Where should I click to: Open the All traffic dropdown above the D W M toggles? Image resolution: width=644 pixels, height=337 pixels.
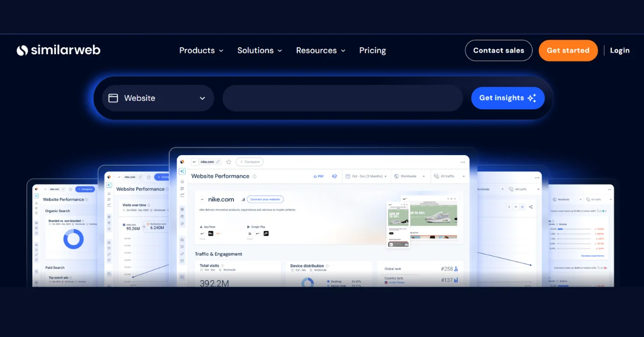(524, 189)
